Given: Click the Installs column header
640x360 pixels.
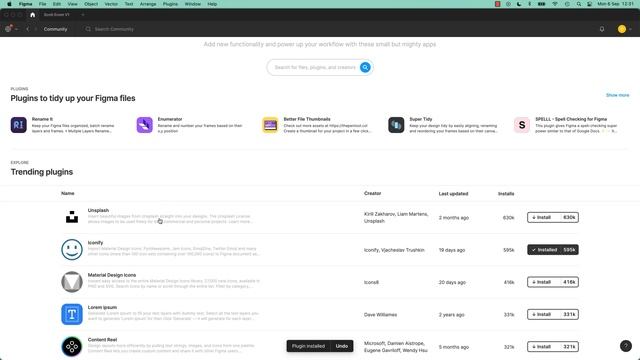Looking at the screenshot, I should (x=506, y=193).
